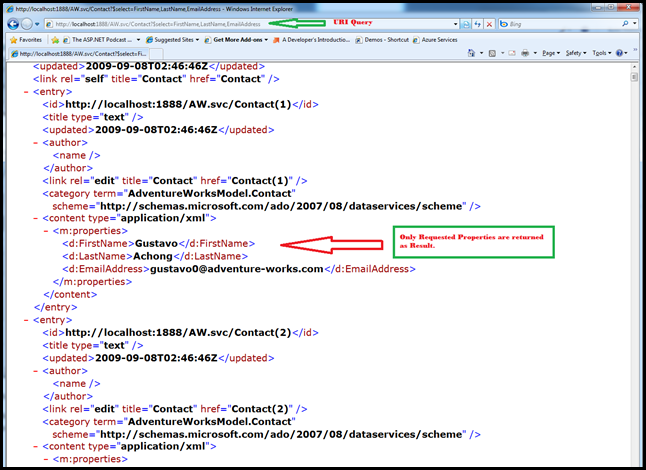Select the localhost:1888 AW.svc tab
The width and height of the screenshot is (646, 470).
coord(79,54)
